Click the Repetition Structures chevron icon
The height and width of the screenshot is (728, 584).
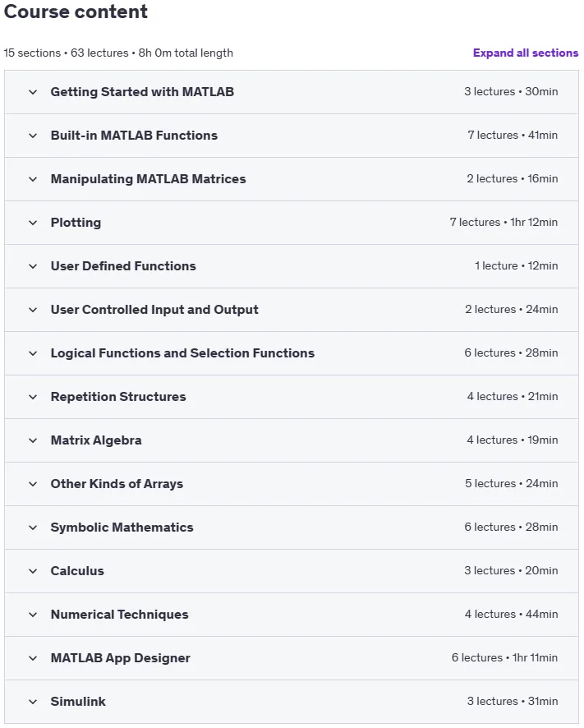33,397
